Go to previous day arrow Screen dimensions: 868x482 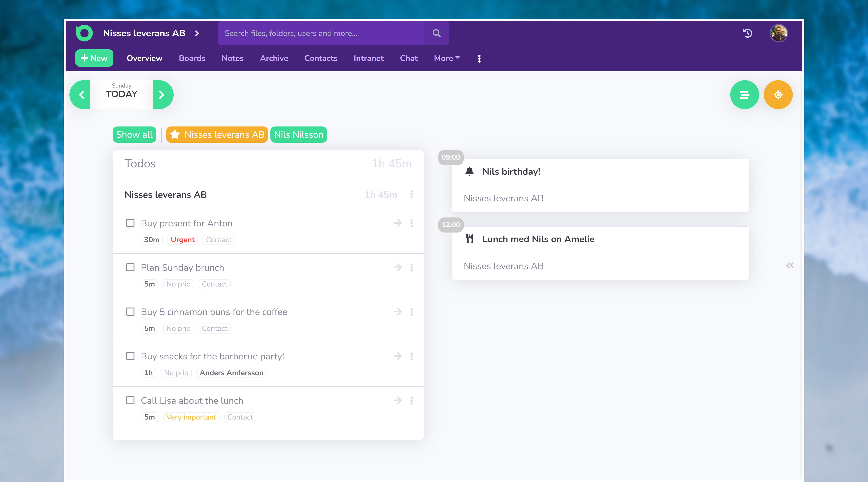pyautogui.click(x=80, y=95)
